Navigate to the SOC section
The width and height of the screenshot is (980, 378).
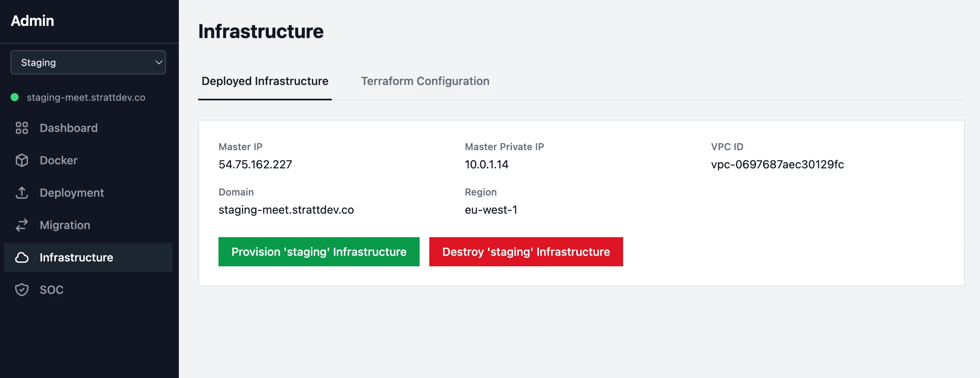click(x=51, y=290)
